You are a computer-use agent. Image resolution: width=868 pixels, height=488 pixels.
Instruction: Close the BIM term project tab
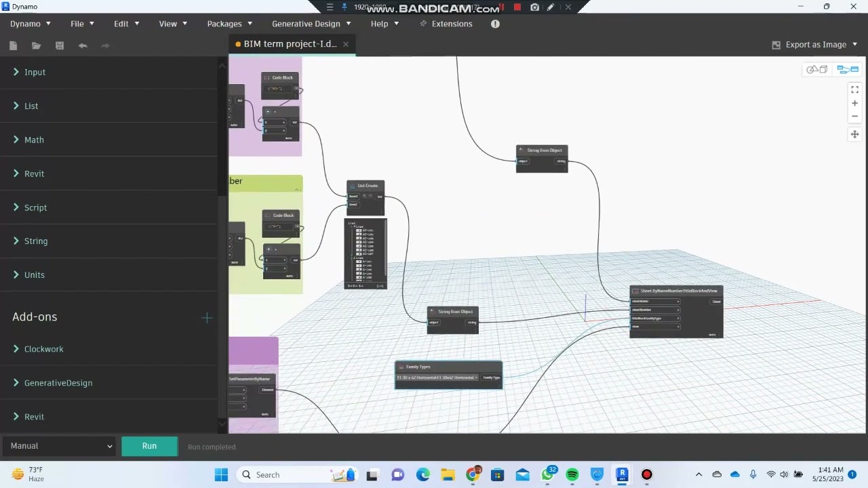pos(345,44)
